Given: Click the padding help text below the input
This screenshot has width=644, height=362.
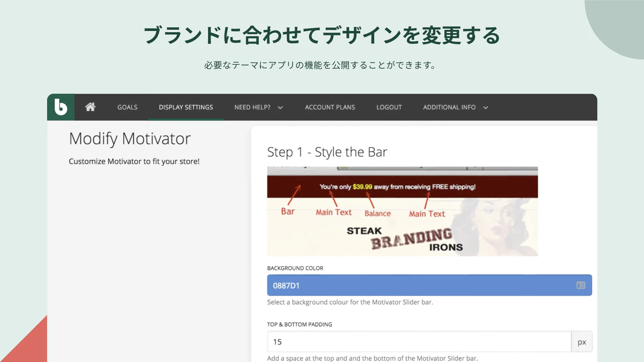Looking at the screenshot, I should pos(372,358).
